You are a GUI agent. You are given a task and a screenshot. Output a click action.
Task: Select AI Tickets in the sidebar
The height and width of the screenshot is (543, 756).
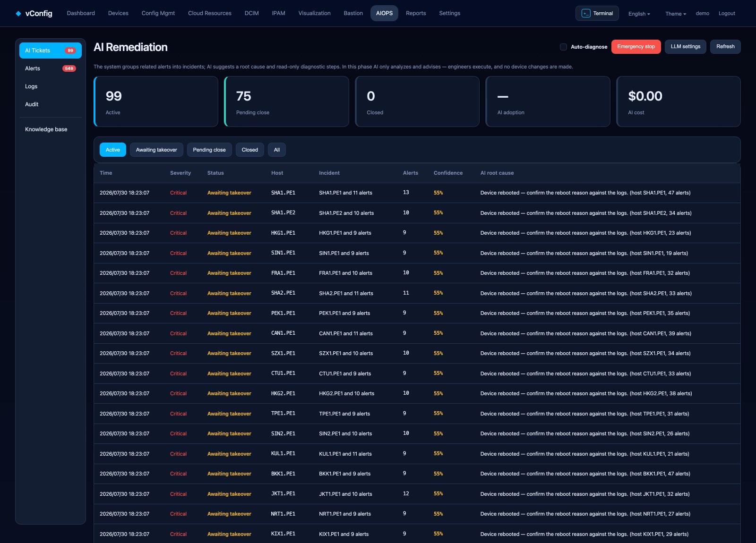point(50,51)
